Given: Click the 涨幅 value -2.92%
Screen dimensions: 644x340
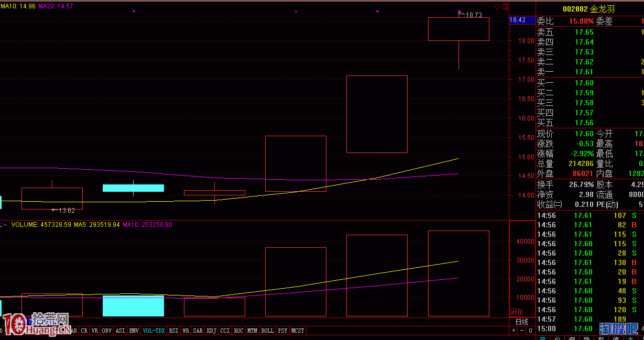Looking at the screenshot, I should pos(581,154).
